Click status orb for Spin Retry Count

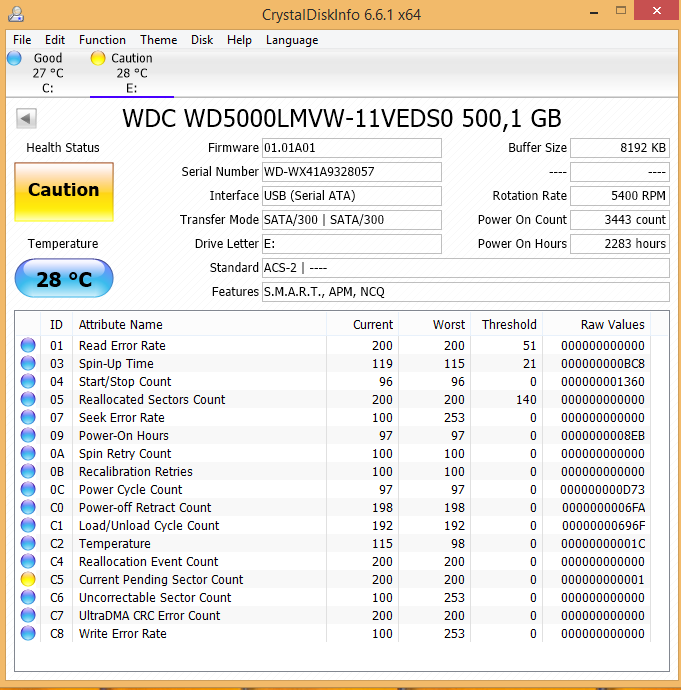(28, 454)
